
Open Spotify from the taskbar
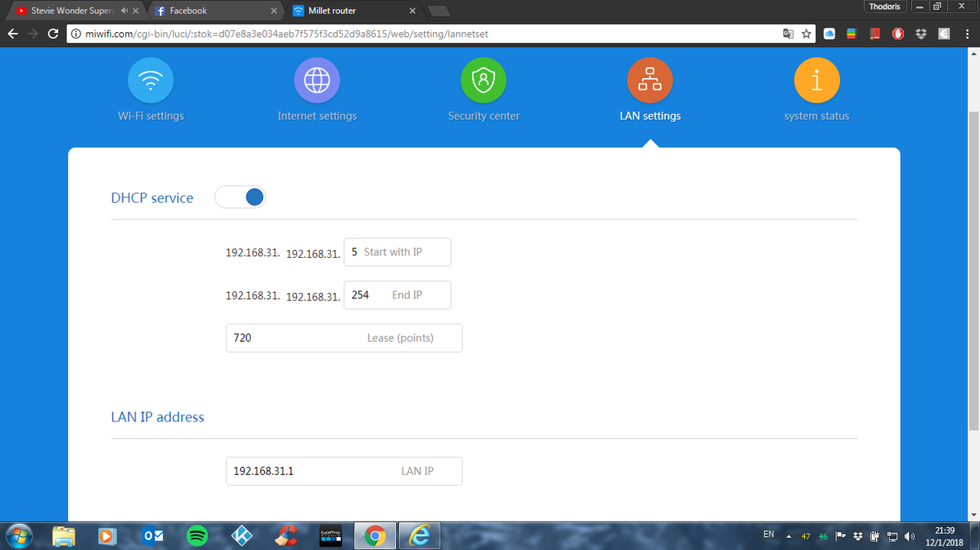point(197,536)
